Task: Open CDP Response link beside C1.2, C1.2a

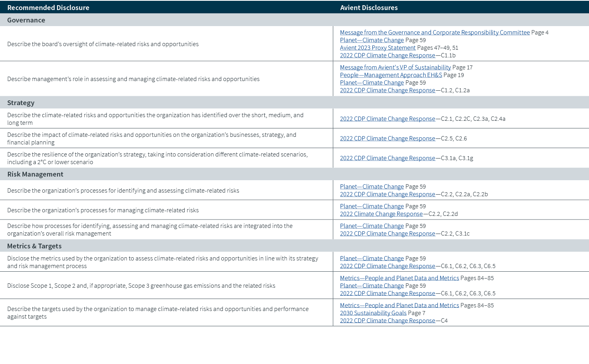Action: [387, 90]
